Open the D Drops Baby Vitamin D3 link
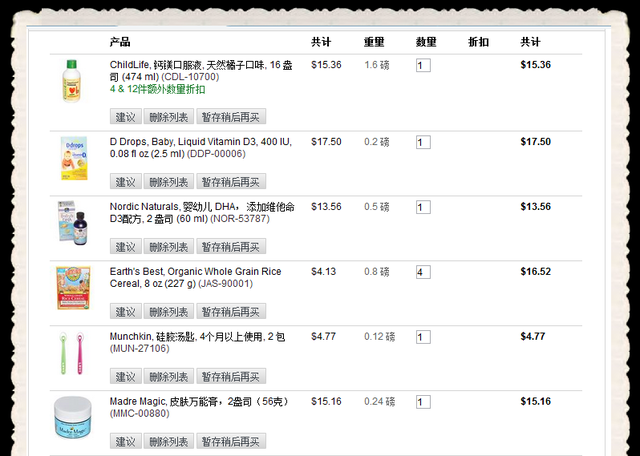This screenshot has width=640, height=456. 200,148
